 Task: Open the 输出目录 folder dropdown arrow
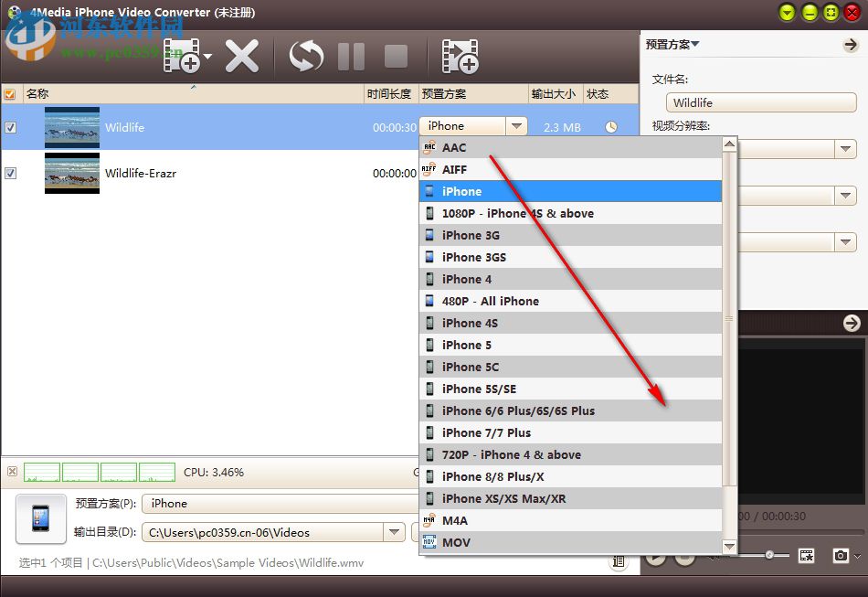pyautogui.click(x=394, y=531)
